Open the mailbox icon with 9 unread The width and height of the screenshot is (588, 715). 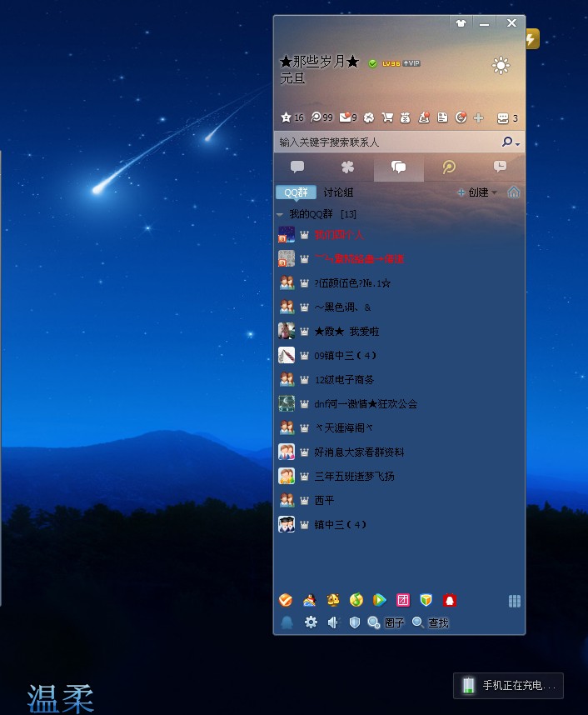tap(348, 117)
